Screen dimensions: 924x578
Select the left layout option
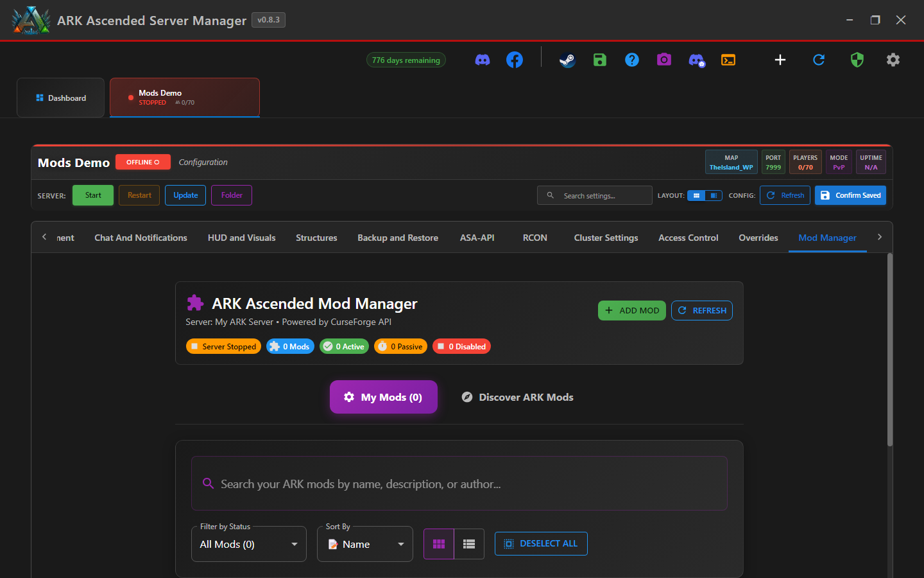pos(696,195)
